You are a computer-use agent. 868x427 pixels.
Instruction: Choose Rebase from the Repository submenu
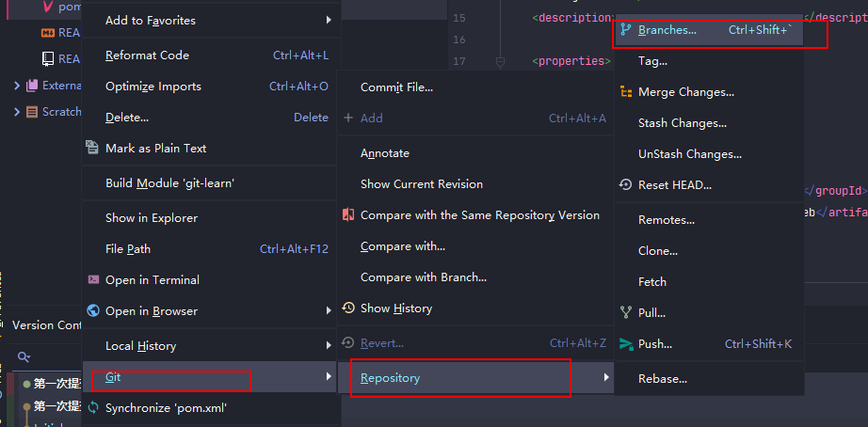point(662,379)
